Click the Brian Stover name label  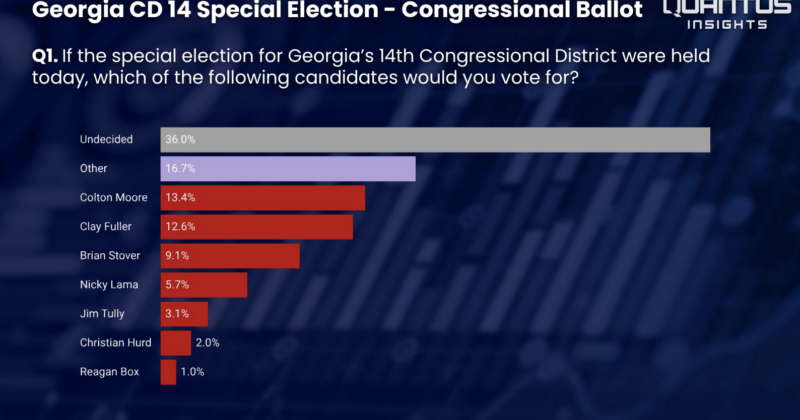[x=111, y=256]
